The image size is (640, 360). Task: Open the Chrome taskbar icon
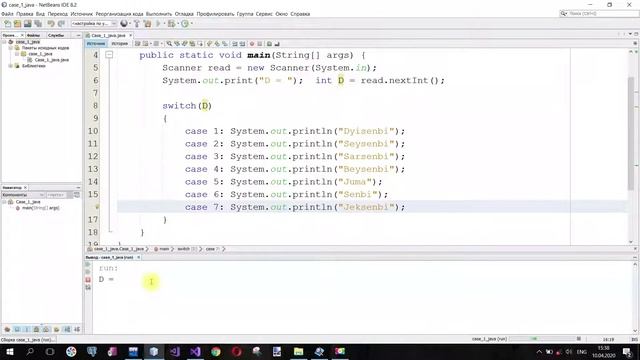pyautogui.click(x=216, y=351)
